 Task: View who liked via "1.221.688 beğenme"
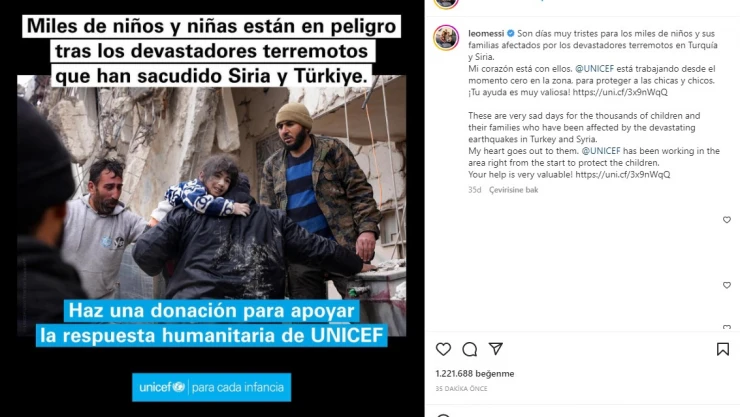coord(475,374)
